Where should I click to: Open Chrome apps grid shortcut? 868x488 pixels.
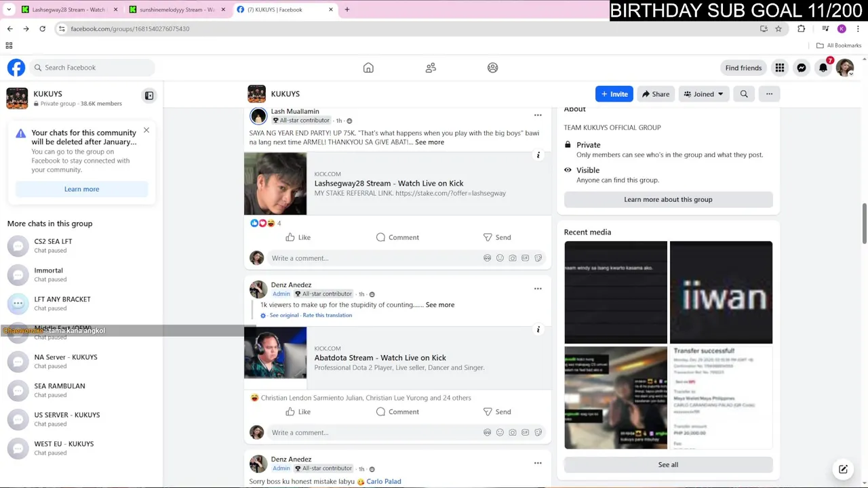9,45
